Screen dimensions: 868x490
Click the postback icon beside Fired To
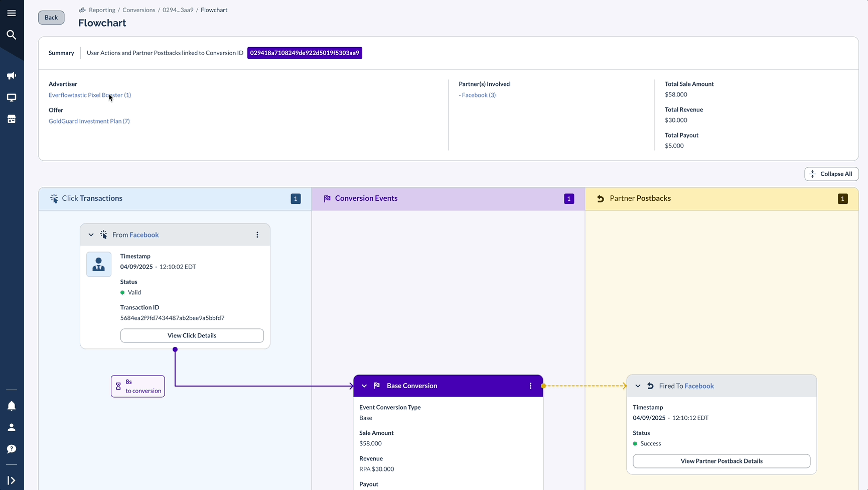click(650, 386)
